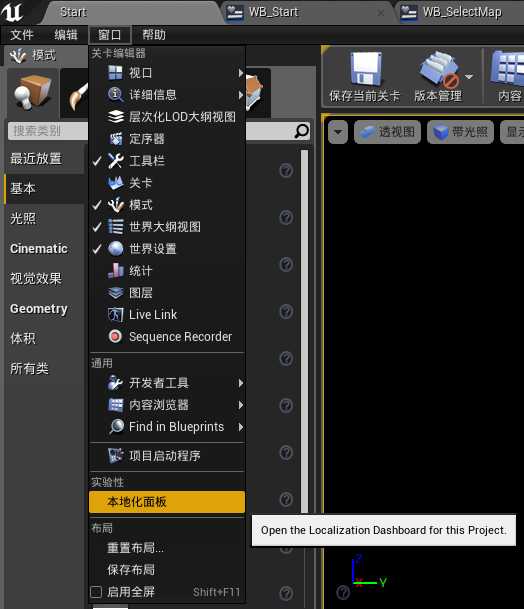Click the Unreal Engine logo icon
The height and width of the screenshot is (609, 524).
point(12,12)
